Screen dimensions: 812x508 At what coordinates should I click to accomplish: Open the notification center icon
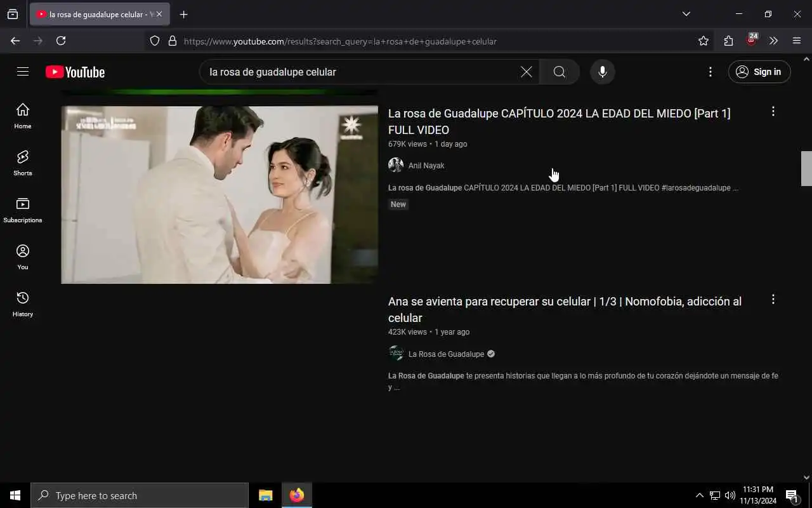pyautogui.click(x=792, y=495)
